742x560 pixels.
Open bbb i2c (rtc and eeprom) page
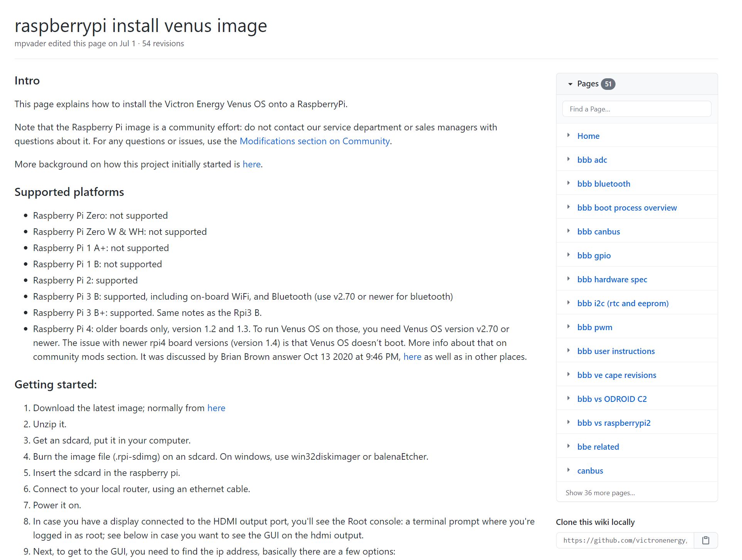click(x=623, y=303)
